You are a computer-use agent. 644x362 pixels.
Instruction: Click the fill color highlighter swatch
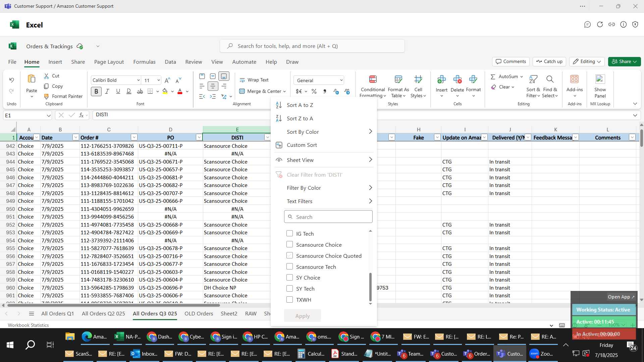point(165,91)
